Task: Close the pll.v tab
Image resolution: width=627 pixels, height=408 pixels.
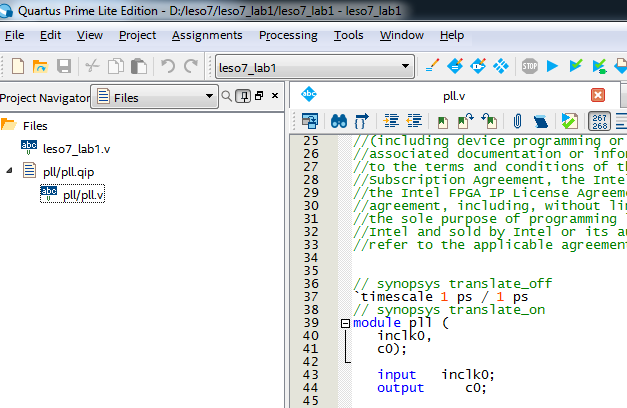Action: click(598, 95)
